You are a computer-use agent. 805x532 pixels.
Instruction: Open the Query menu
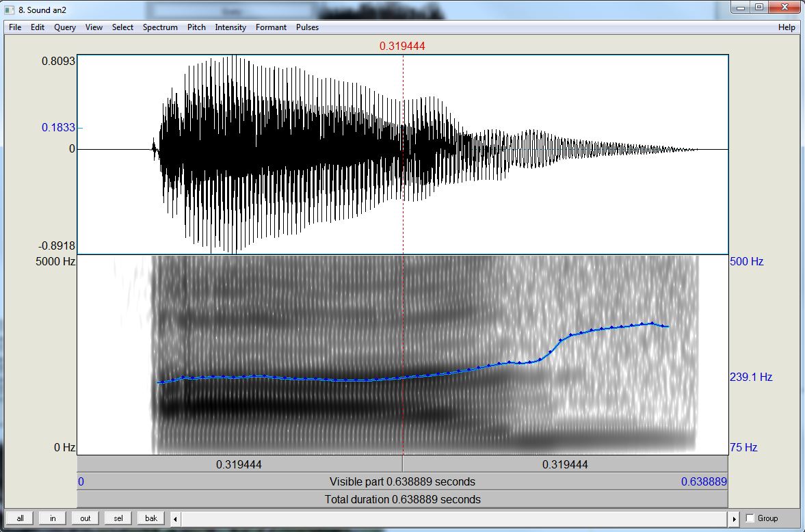point(65,27)
